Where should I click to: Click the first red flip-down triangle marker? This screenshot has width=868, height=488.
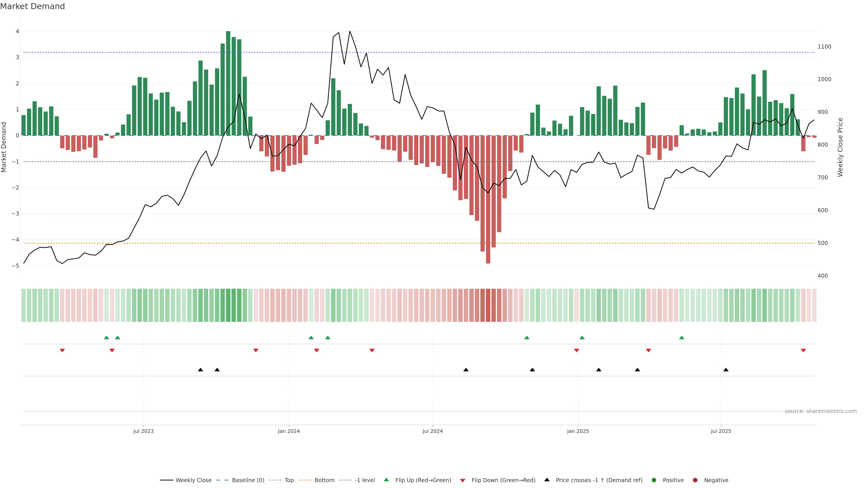pyautogui.click(x=62, y=351)
